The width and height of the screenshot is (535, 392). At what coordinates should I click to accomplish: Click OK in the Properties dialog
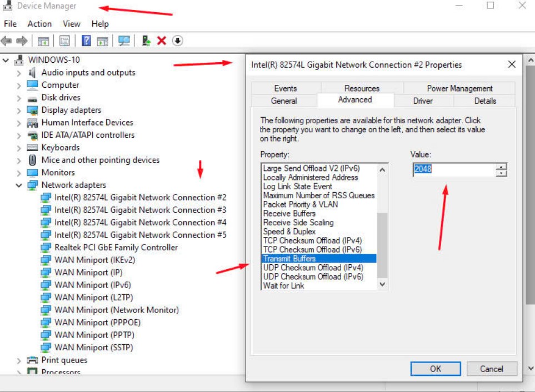[436, 369]
